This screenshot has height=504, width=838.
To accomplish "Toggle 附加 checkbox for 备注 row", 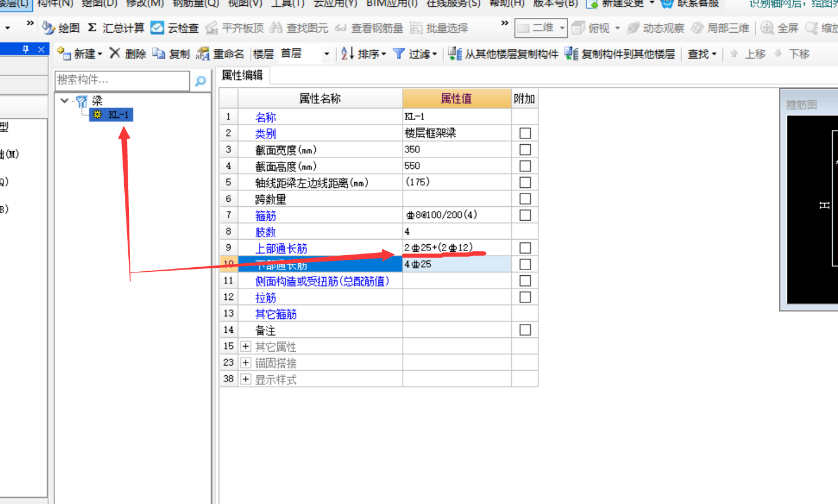I will click(525, 330).
